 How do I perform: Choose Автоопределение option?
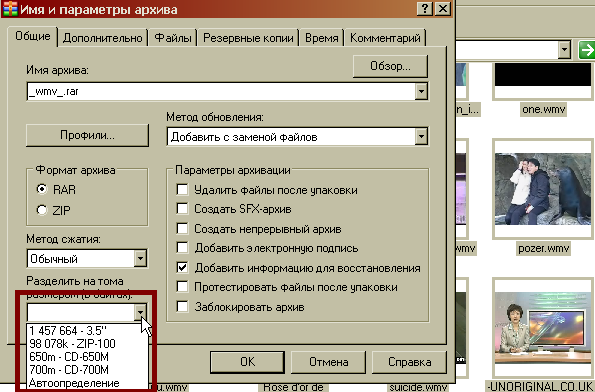[x=87, y=383]
